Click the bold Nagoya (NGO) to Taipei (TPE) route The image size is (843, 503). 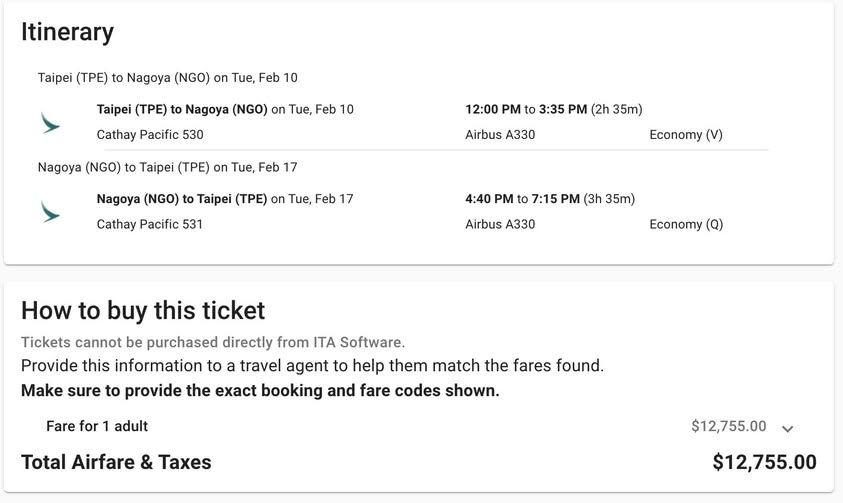coord(182,199)
